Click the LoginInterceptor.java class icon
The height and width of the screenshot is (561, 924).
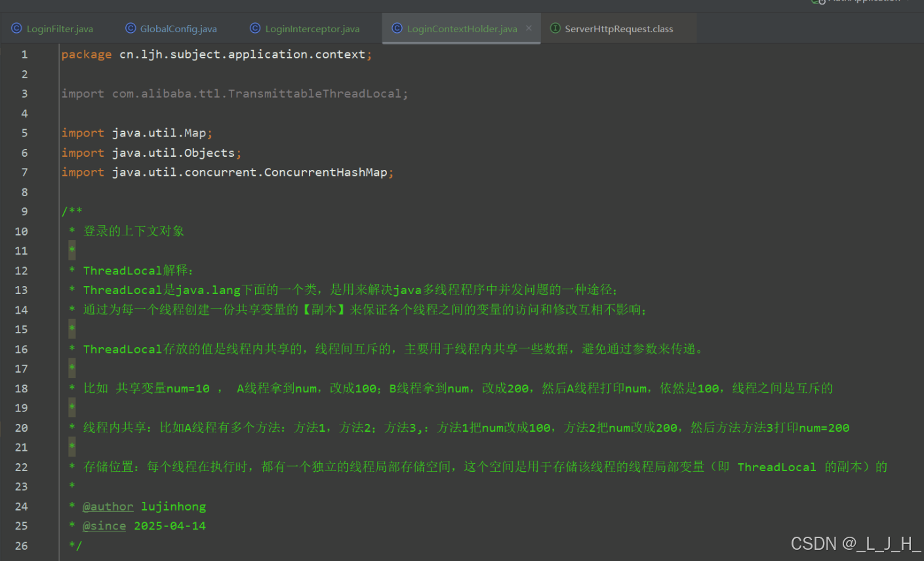[255, 29]
